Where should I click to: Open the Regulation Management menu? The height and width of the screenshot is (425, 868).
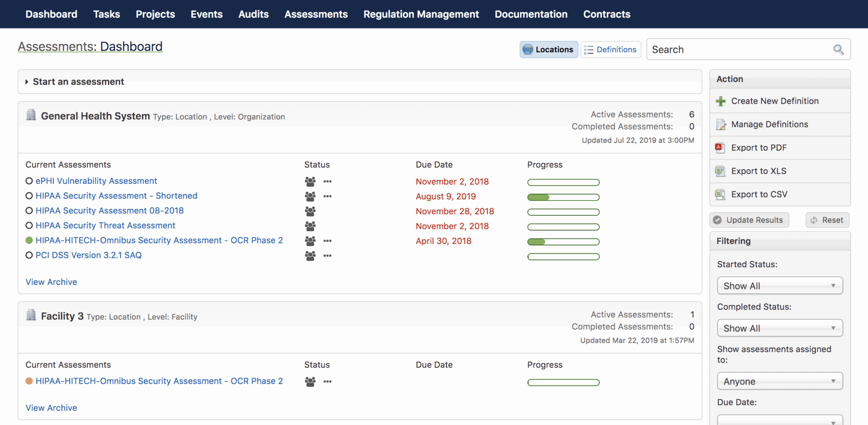(x=421, y=14)
